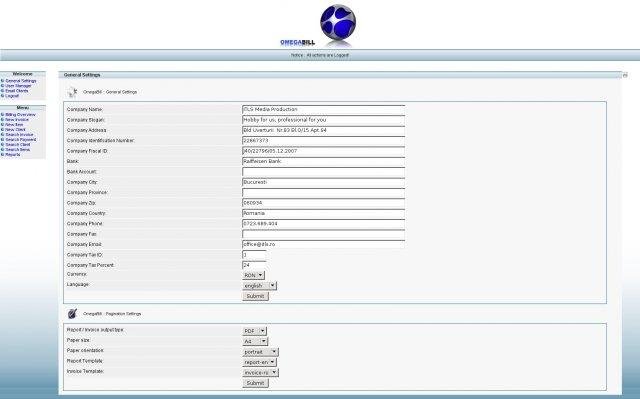This screenshot has height=399, width=640.
Task: Open Search Items from the Menu sidebar
Action: tap(18, 149)
